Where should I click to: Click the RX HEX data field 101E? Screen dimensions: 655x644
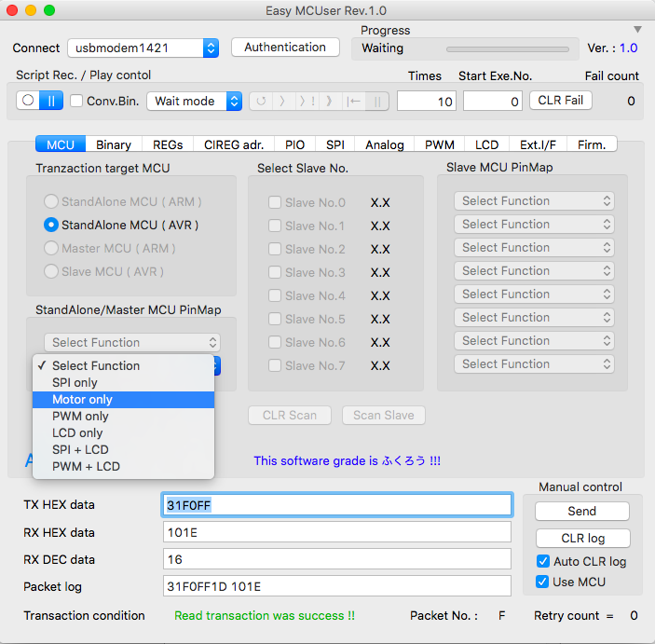(x=337, y=532)
